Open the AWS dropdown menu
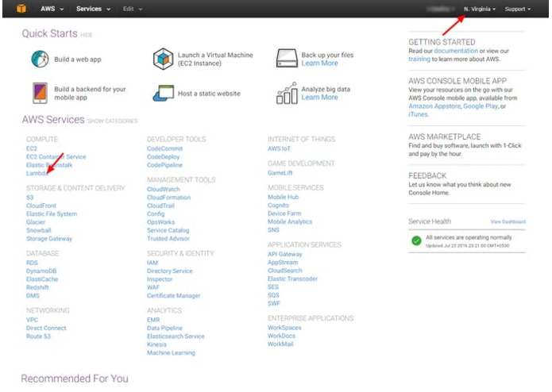This screenshot has height=392, width=552. coord(52,9)
